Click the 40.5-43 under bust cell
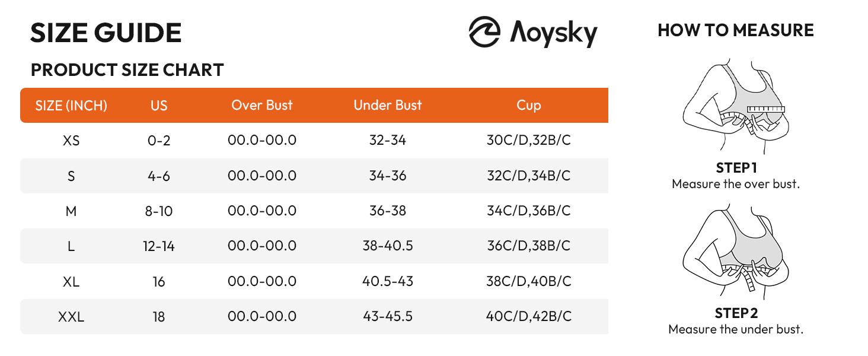868x356 pixels. pyautogui.click(x=388, y=281)
